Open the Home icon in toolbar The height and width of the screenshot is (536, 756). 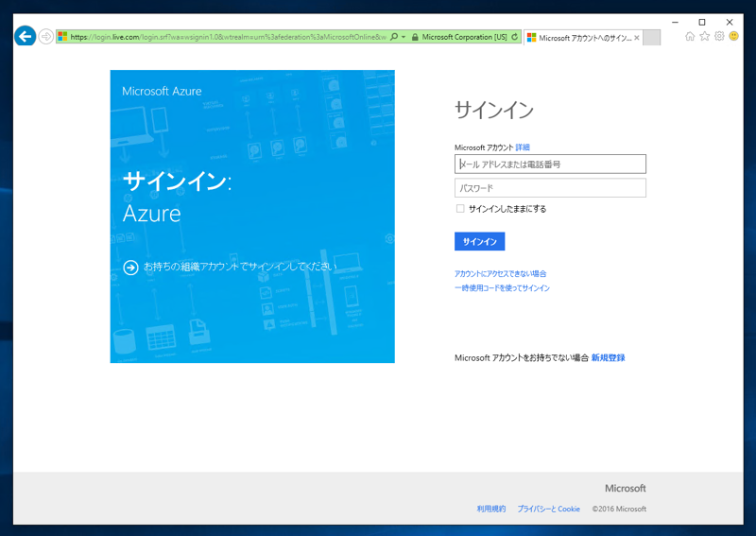tap(690, 36)
